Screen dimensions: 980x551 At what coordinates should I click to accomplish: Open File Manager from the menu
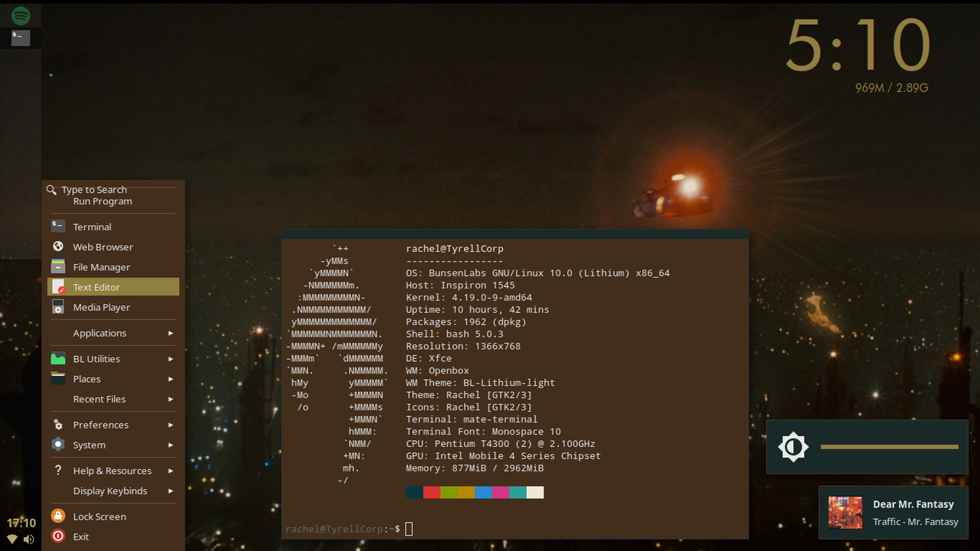click(113, 266)
